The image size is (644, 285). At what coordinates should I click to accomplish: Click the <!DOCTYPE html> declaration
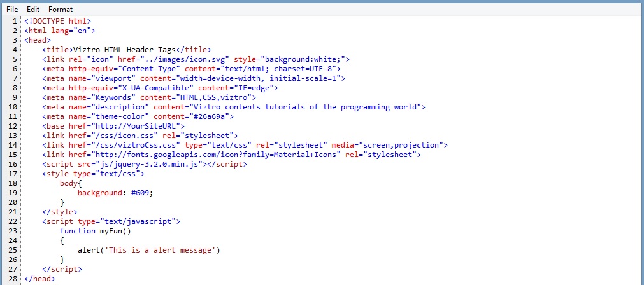pyautogui.click(x=57, y=21)
